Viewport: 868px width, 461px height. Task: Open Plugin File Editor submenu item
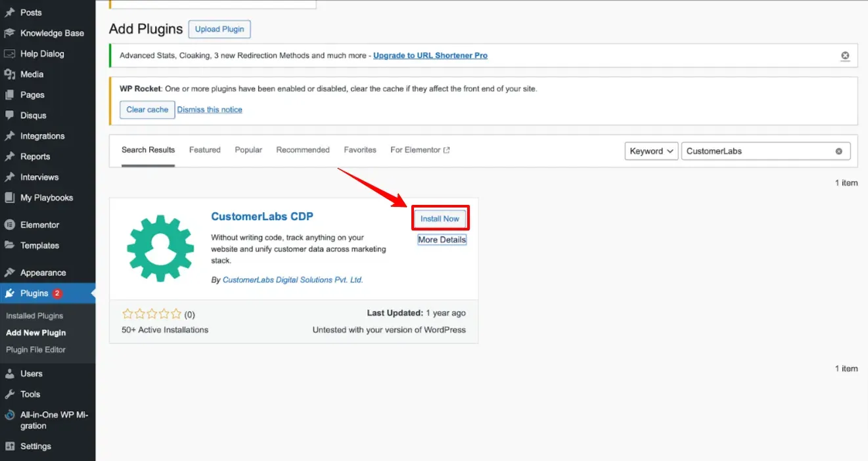point(36,350)
